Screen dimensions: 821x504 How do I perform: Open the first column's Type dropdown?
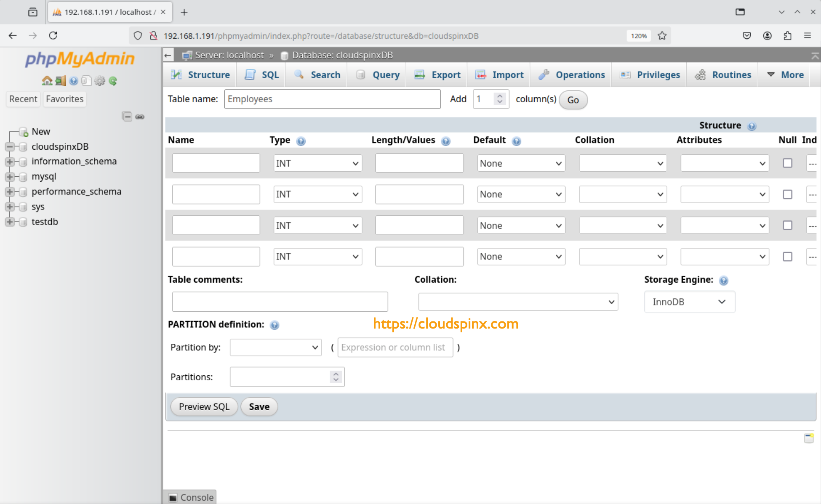pyautogui.click(x=317, y=163)
